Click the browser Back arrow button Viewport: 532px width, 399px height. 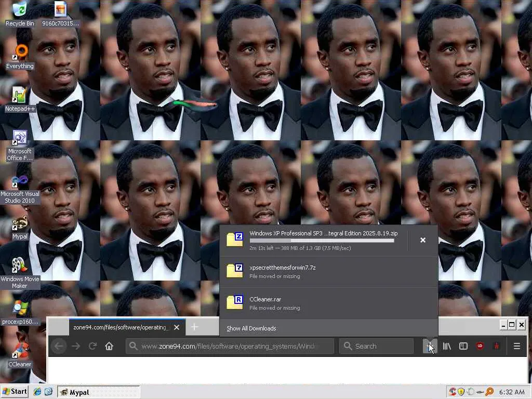point(59,346)
